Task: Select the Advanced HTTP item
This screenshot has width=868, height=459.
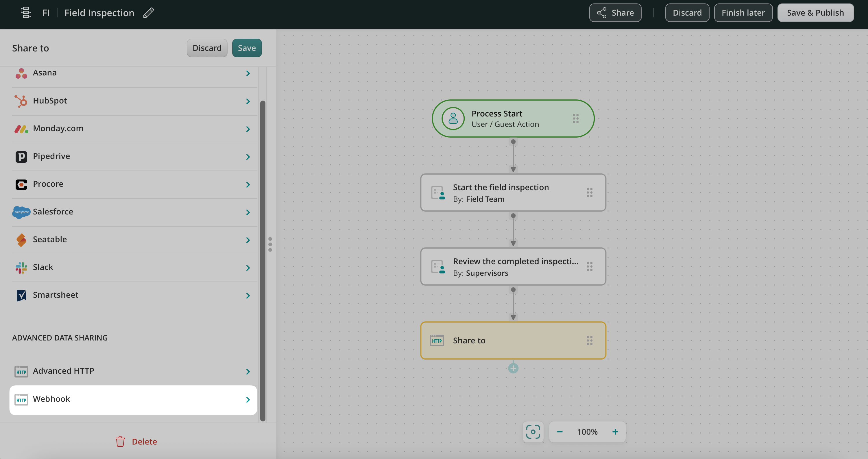Action: (x=63, y=371)
